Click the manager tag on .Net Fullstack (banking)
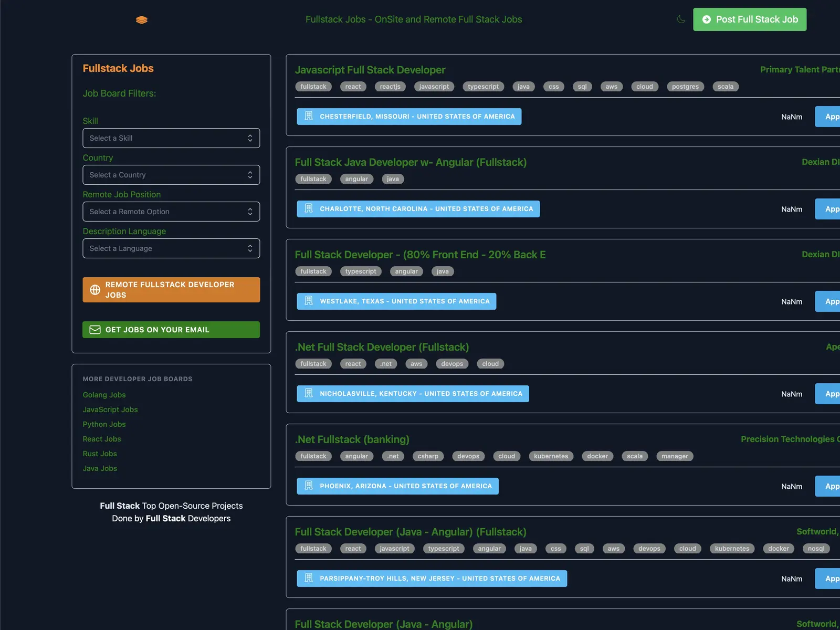This screenshot has width=840, height=630. point(675,456)
